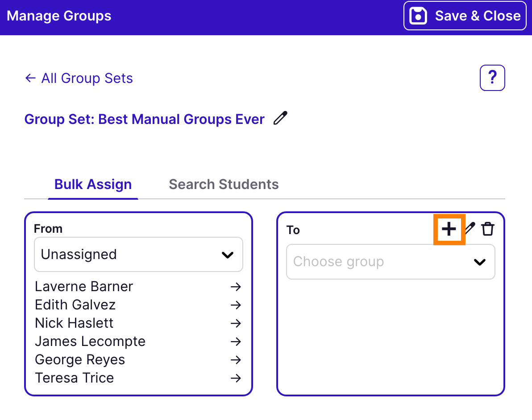Add a new group with the plus icon
This screenshot has height=420, width=532.
[449, 229]
